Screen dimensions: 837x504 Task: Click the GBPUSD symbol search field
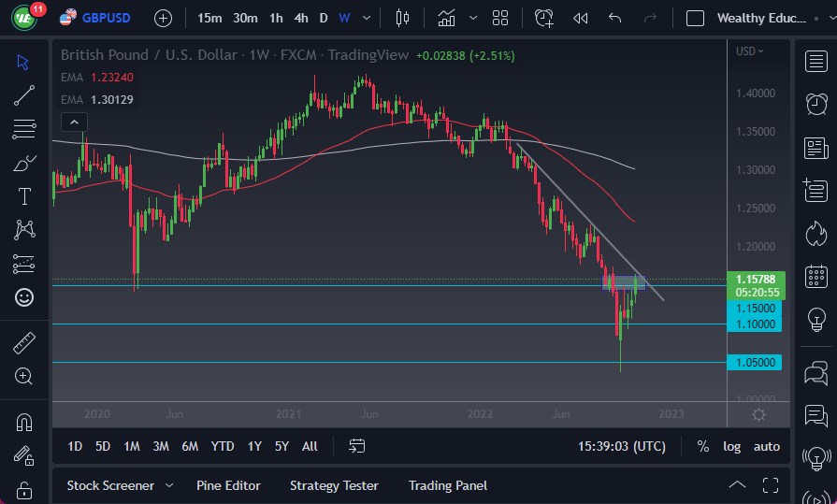pyautogui.click(x=107, y=18)
